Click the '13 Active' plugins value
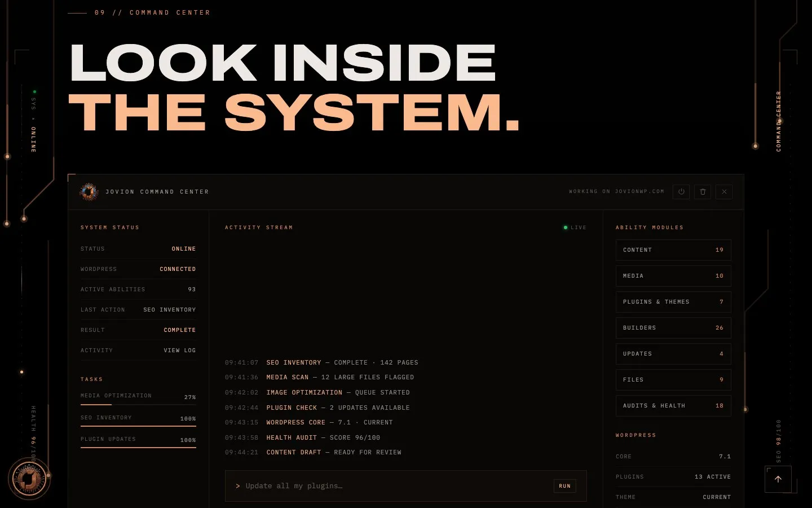 point(713,477)
